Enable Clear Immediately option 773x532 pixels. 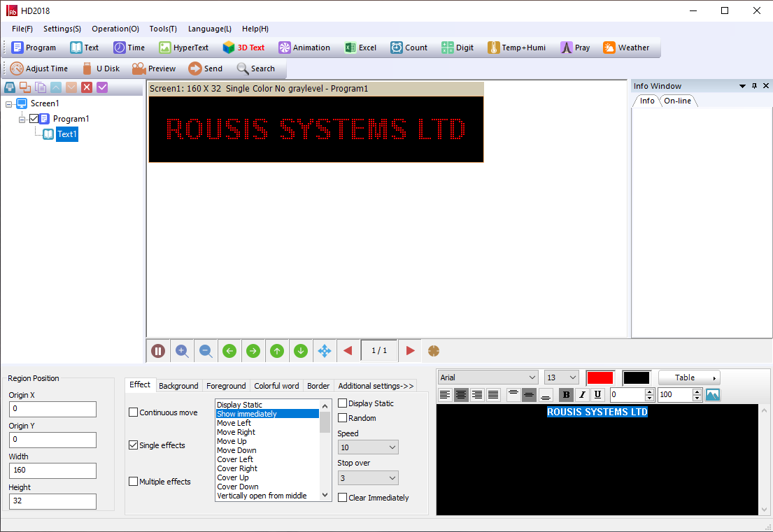(x=343, y=498)
